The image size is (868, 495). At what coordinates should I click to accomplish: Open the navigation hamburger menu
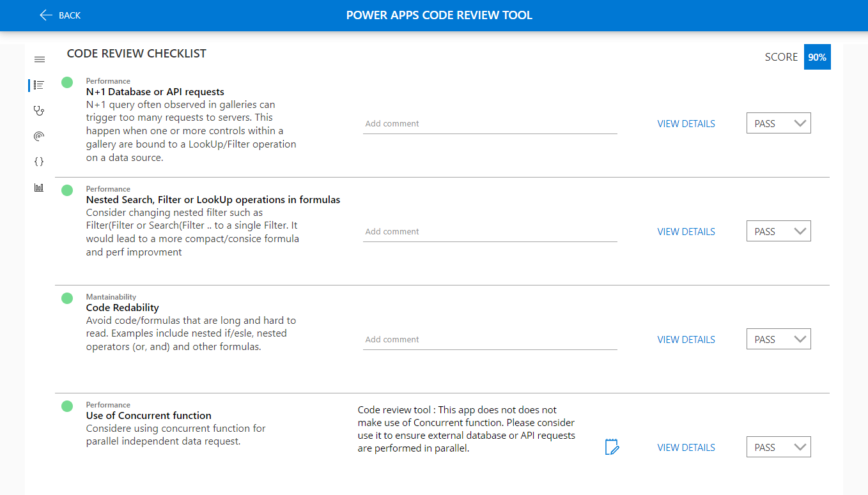pyautogui.click(x=39, y=59)
